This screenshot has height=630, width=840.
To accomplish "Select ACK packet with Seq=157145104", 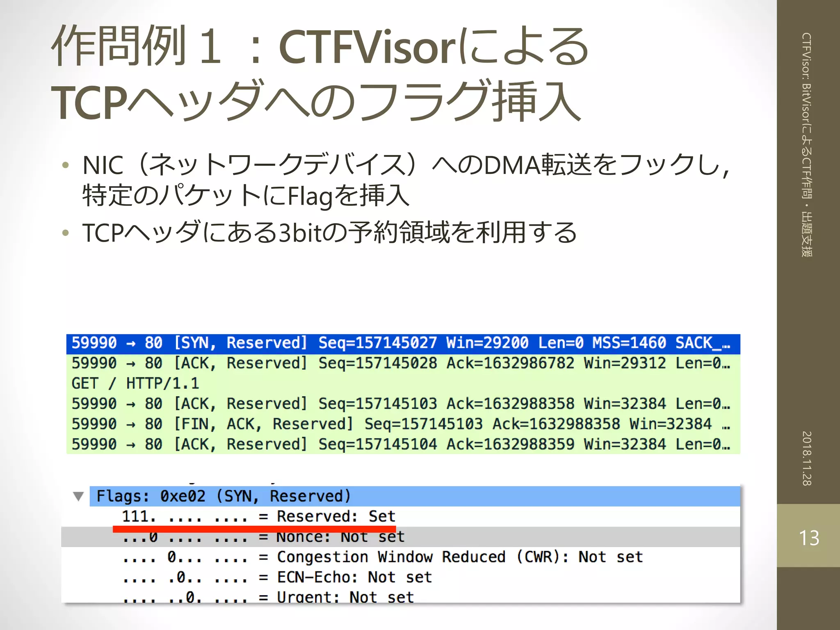I will (x=403, y=444).
